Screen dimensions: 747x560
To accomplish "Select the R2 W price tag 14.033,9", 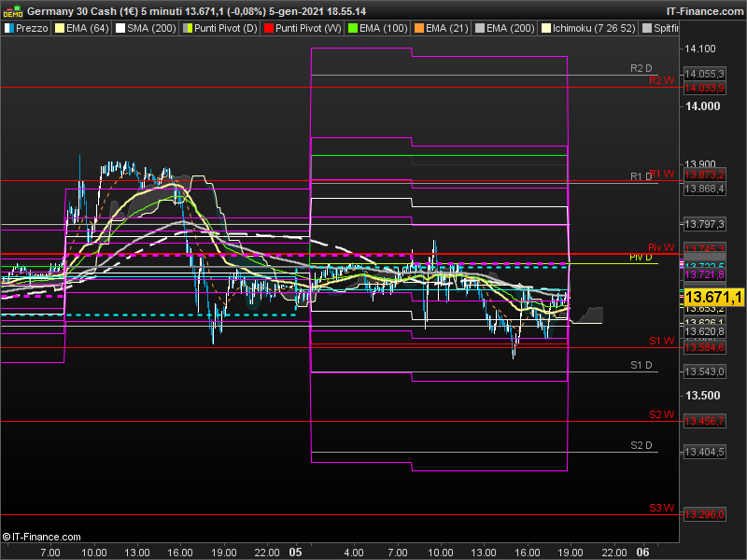I will click(705, 88).
